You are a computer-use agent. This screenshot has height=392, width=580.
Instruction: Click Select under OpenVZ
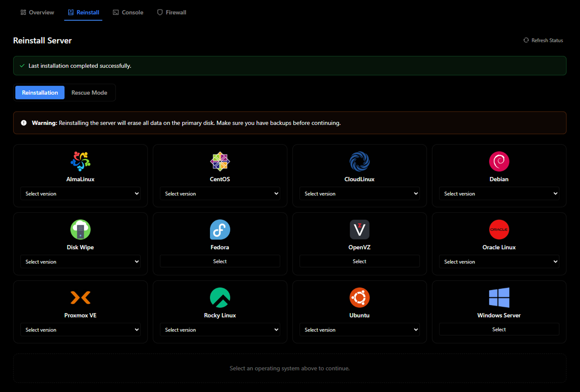tap(359, 261)
